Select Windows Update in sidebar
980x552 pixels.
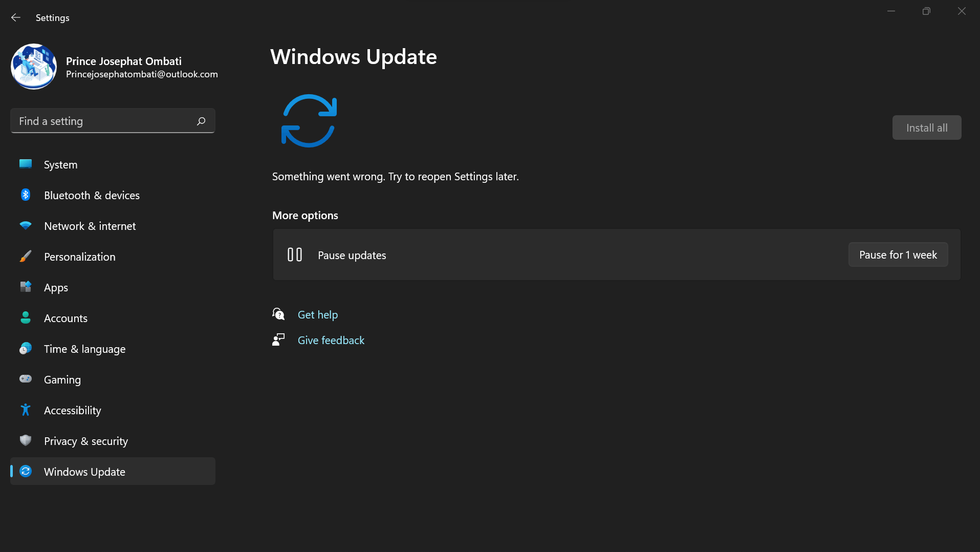pos(113,471)
